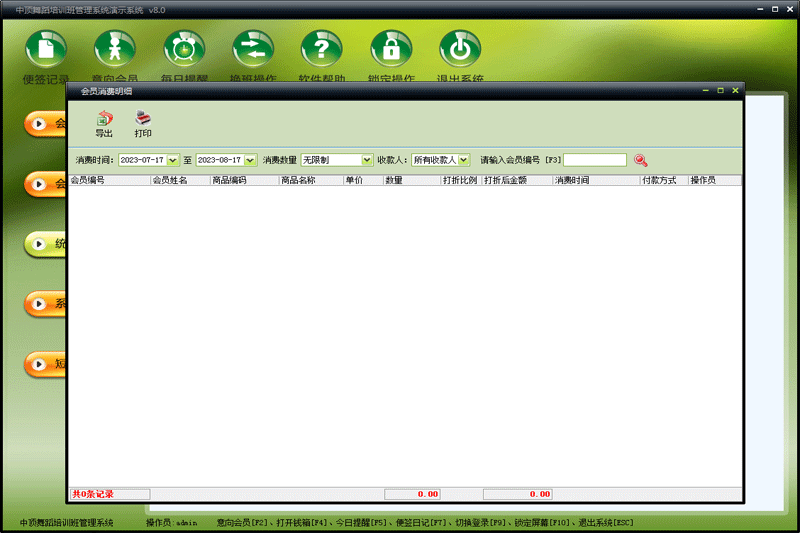Close the 会员消费明细 window
800x533 pixels.
click(x=735, y=91)
